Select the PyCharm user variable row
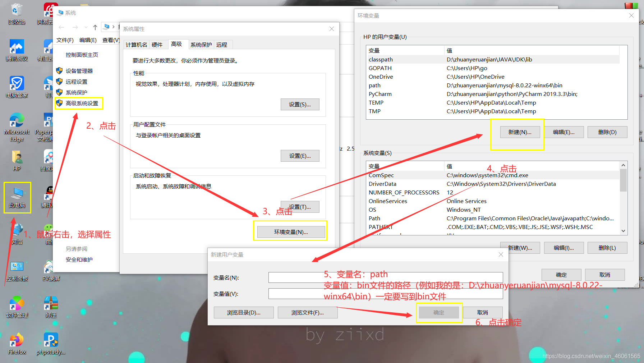Screen dimensions: 644x363 coord(493,94)
